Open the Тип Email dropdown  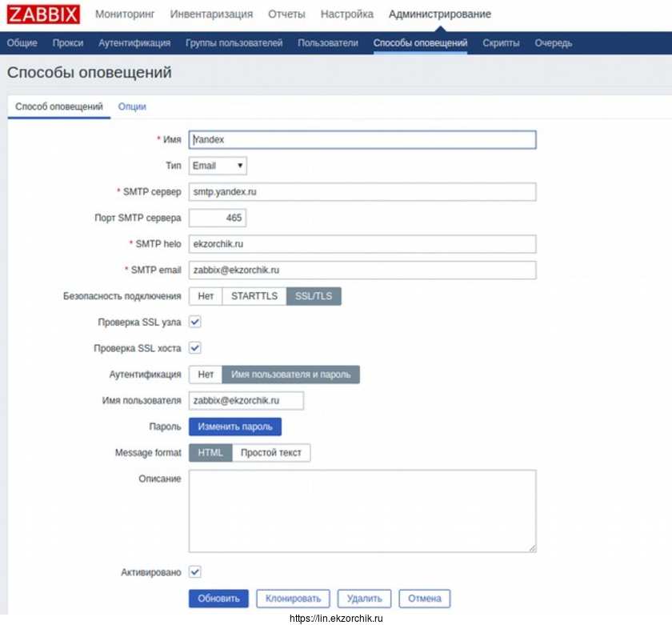(218, 166)
